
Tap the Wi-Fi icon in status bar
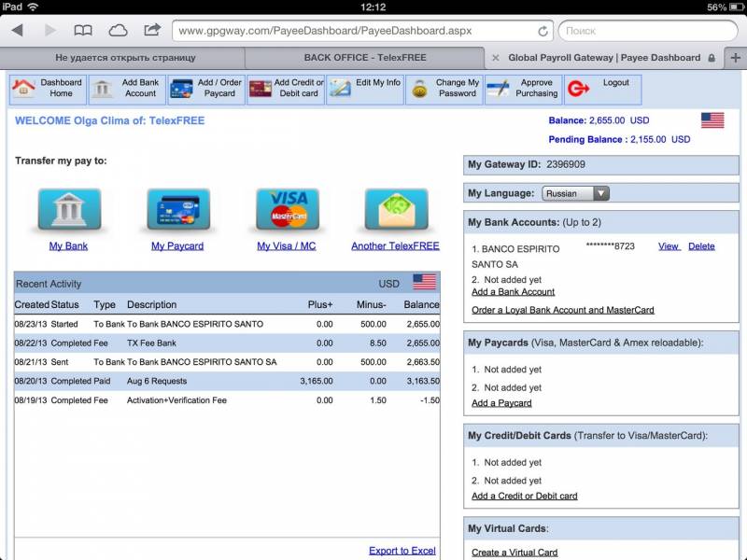coord(34,7)
